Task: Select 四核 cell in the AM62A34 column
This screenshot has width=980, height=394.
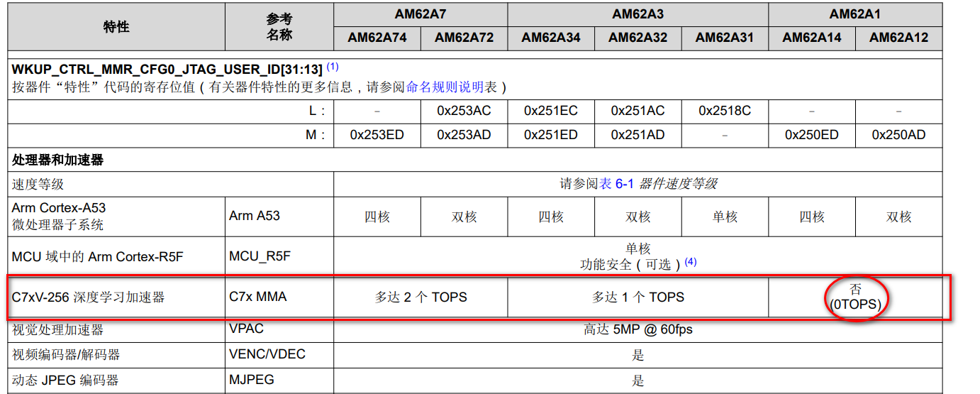Action: tap(551, 217)
